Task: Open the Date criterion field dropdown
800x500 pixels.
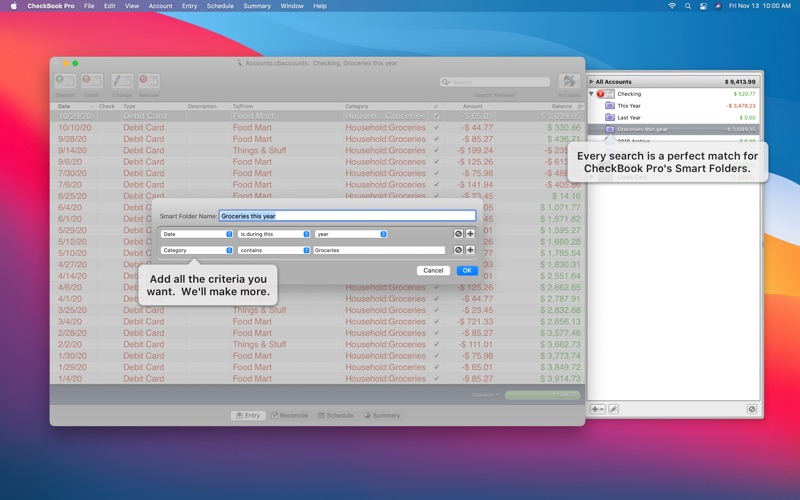Action: click(197, 234)
